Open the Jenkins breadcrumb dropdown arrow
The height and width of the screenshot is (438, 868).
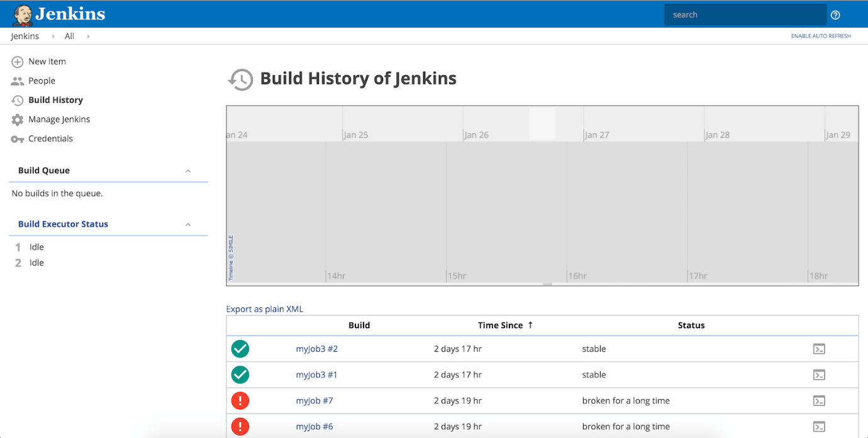pyautogui.click(x=53, y=36)
